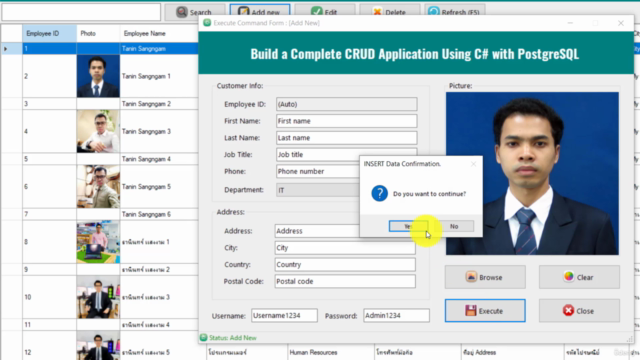The height and width of the screenshot is (360, 640).
Task: Click the Postal Code input field
Action: click(345, 281)
